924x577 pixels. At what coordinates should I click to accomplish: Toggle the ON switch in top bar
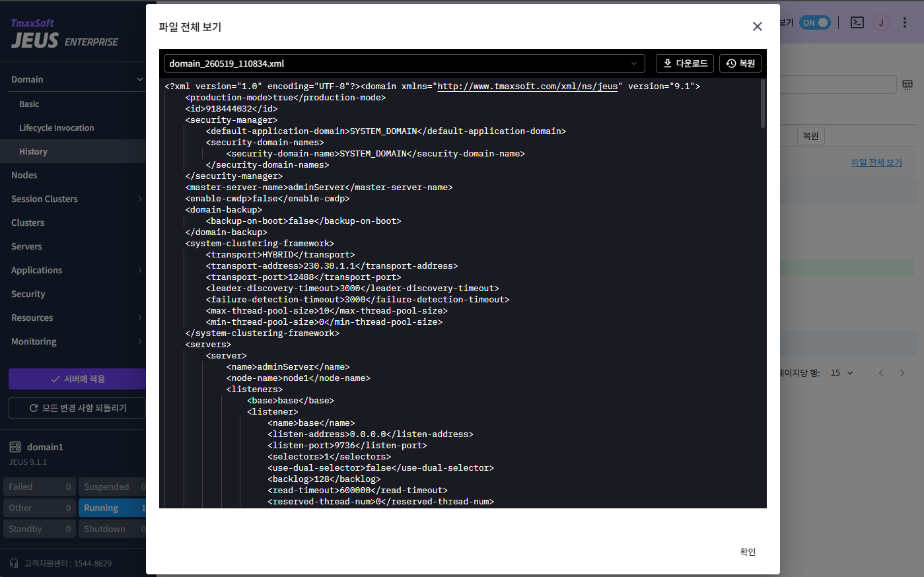click(x=815, y=22)
